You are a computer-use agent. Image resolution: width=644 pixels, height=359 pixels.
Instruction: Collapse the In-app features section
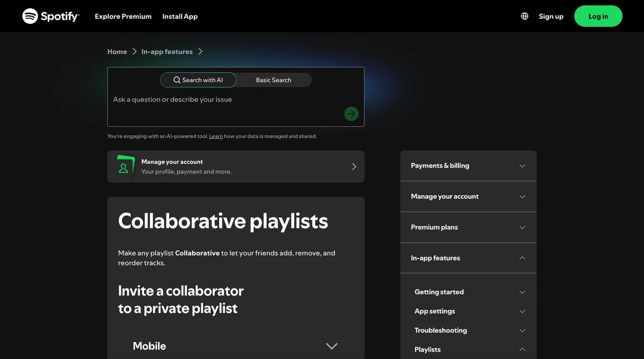coord(468,258)
